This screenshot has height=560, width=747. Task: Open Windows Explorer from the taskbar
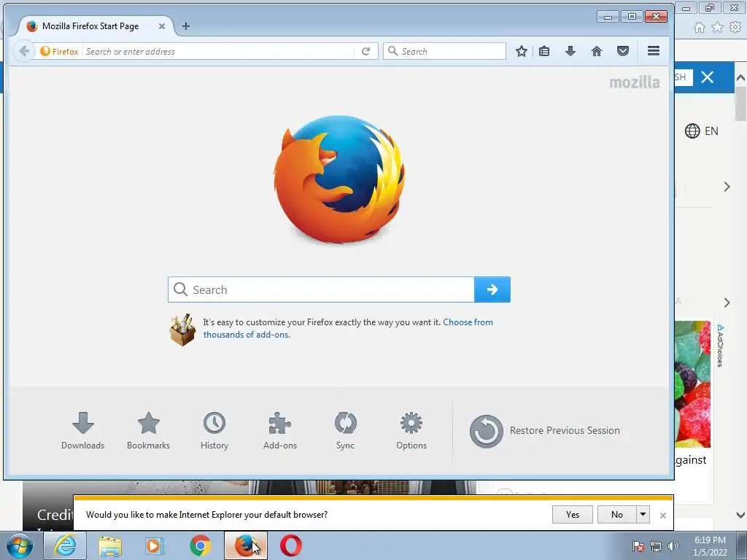point(110,545)
